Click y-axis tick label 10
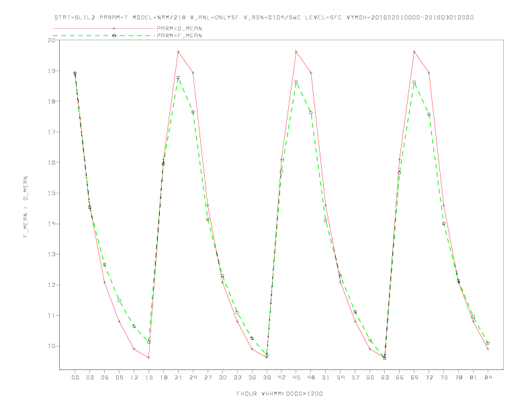 [x=52, y=346]
